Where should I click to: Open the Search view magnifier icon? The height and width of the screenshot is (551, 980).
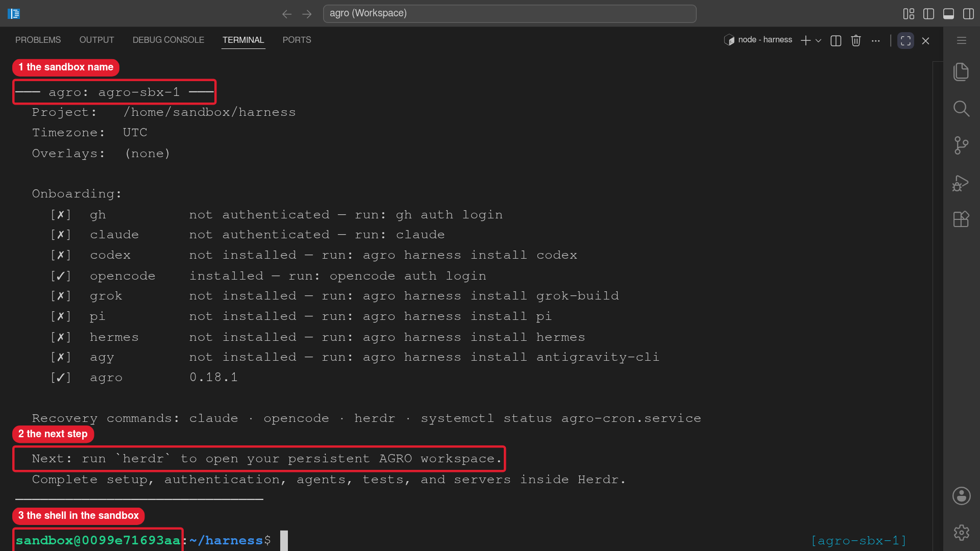961,109
